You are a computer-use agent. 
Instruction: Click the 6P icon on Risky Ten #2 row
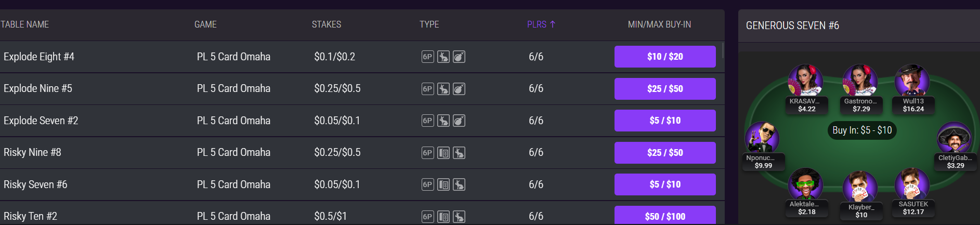point(427,217)
